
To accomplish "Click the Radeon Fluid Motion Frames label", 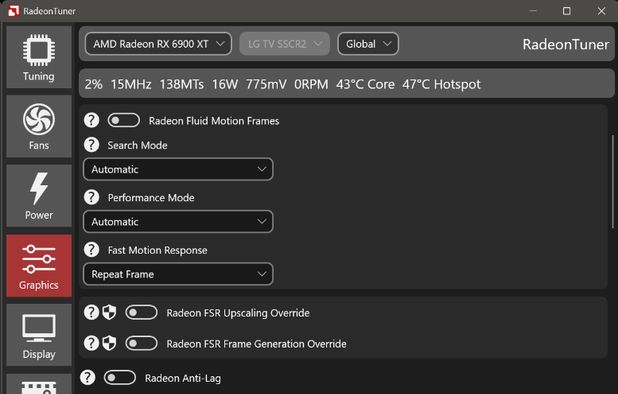I will (214, 121).
